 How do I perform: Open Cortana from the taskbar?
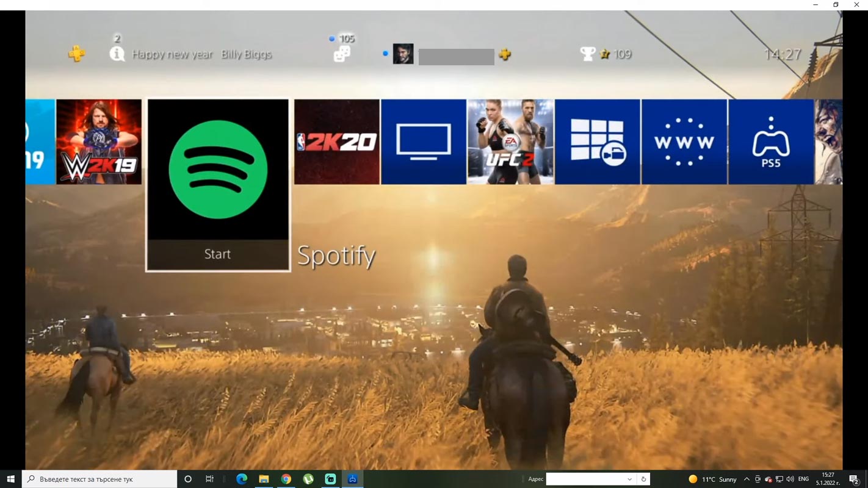(x=188, y=479)
